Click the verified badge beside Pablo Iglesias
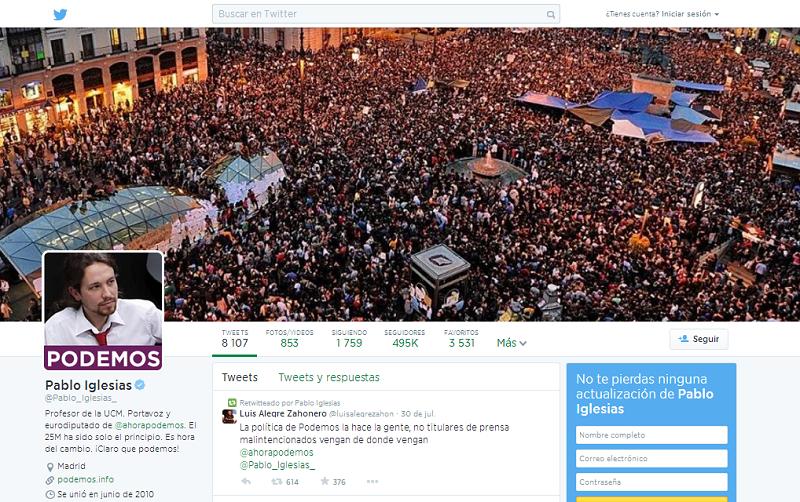This screenshot has height=502, width=800. click(x=140, y=385)
